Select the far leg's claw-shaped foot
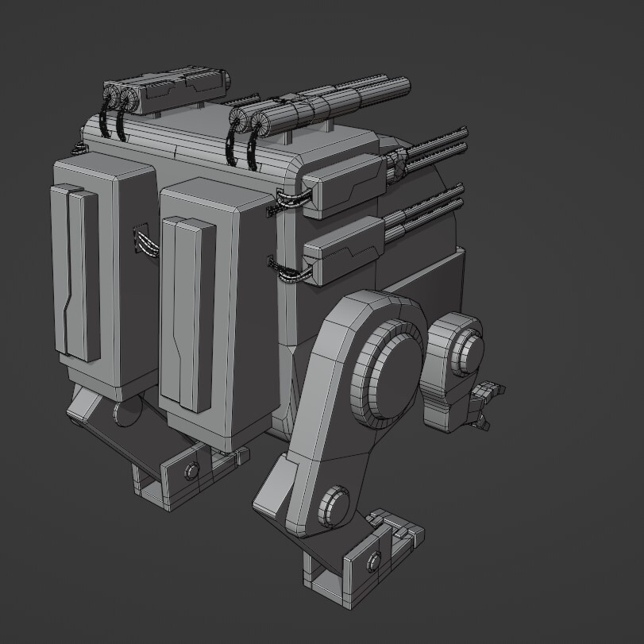 485,405
